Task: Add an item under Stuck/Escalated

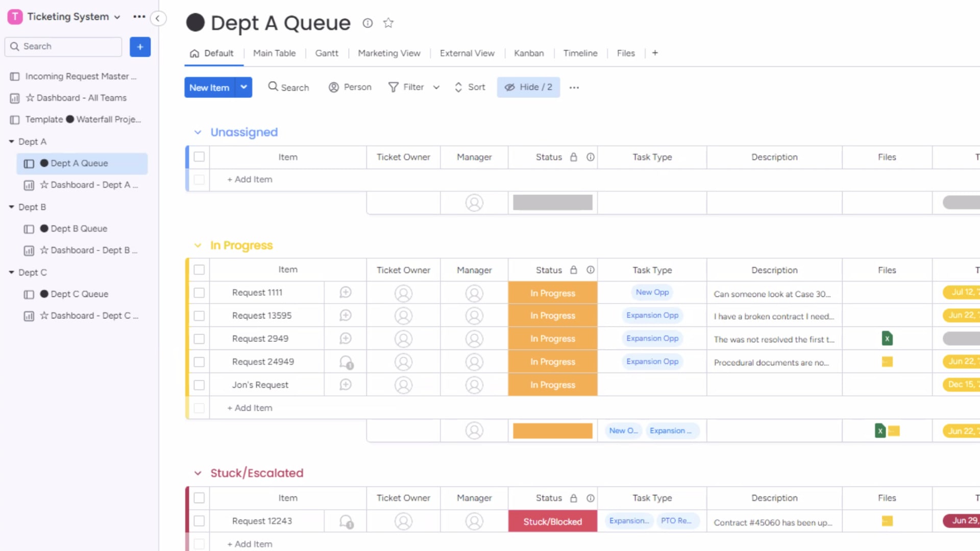Action: click(249, 544)
